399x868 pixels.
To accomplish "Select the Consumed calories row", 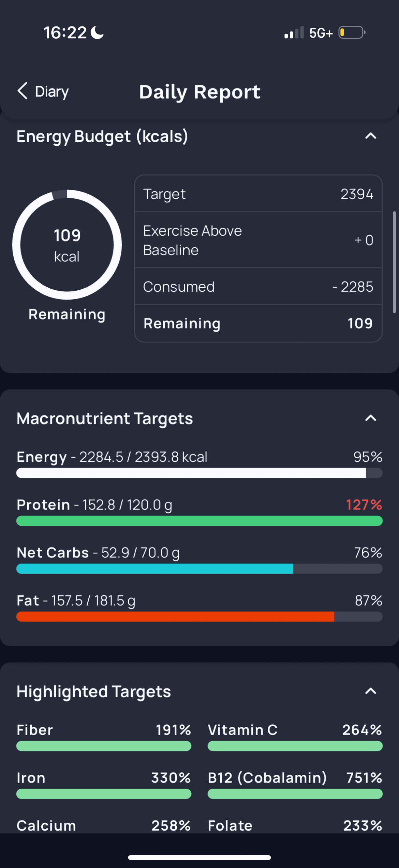I will [x=258, y=286].
